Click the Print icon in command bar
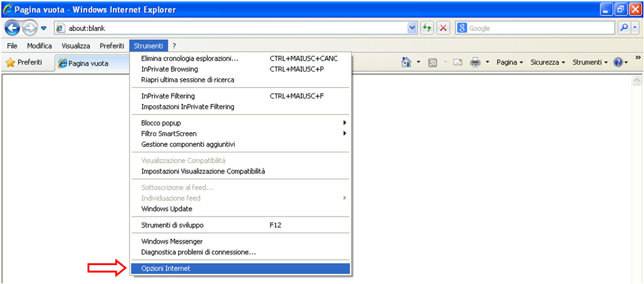The height and width of the screenshot is (284, 644). tap(475, 63)
